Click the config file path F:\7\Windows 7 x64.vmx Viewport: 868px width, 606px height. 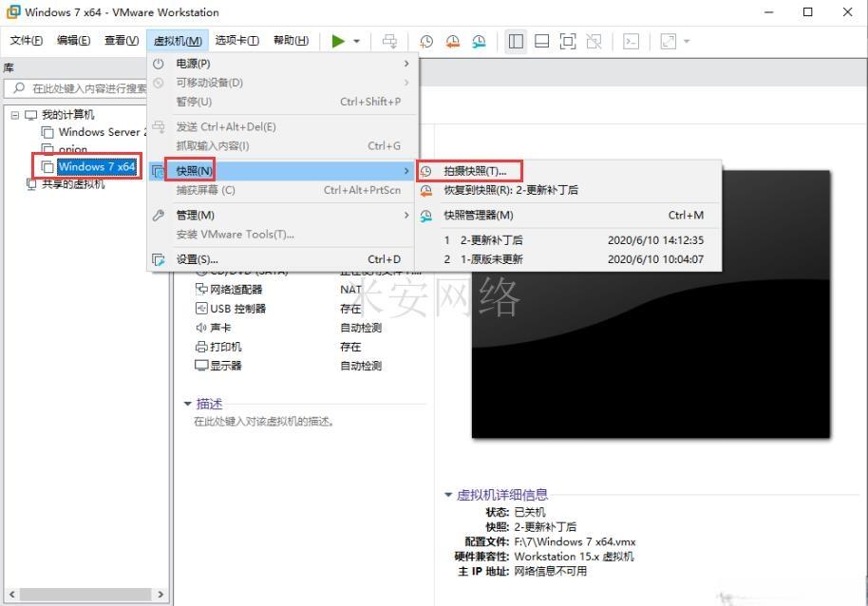(575, 541)
